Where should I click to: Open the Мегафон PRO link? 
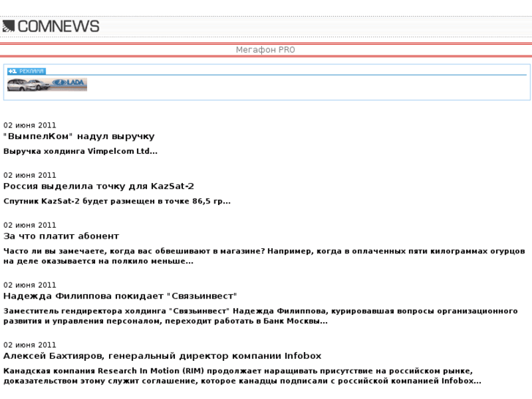coord(266,50)
